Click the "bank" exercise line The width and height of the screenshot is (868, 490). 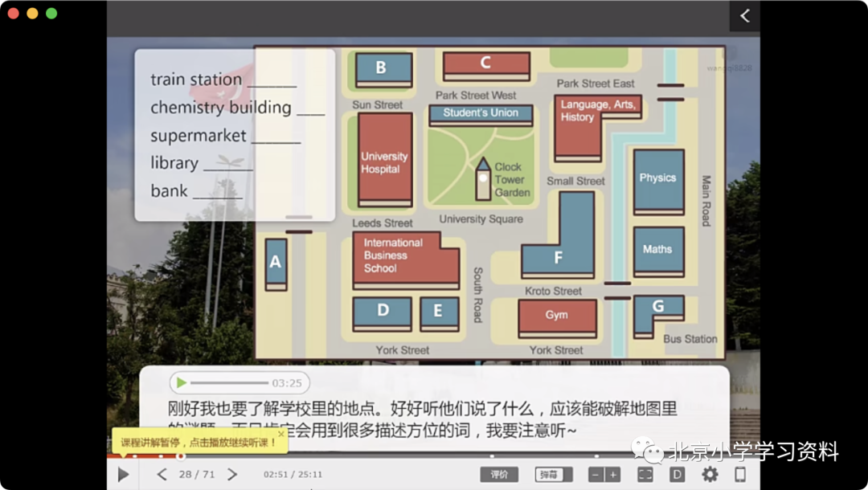[x=197, y=191]
